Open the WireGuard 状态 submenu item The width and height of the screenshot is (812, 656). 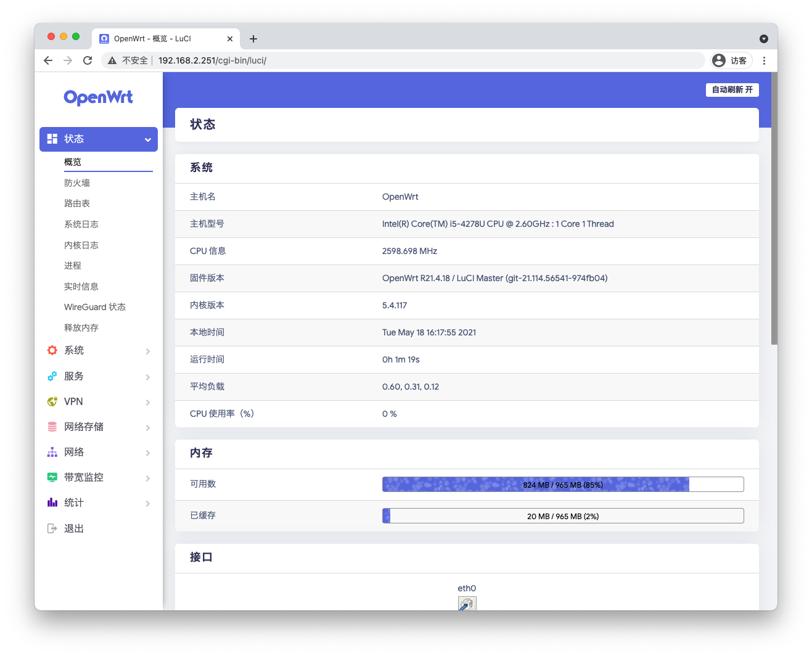click(x=95, y=307)
